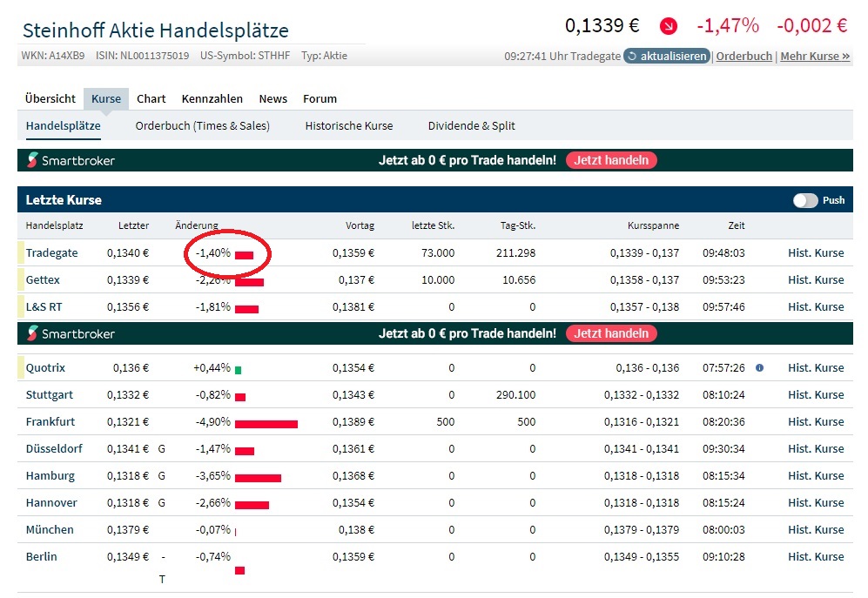Switch to the Chart tab

(151, 98)
